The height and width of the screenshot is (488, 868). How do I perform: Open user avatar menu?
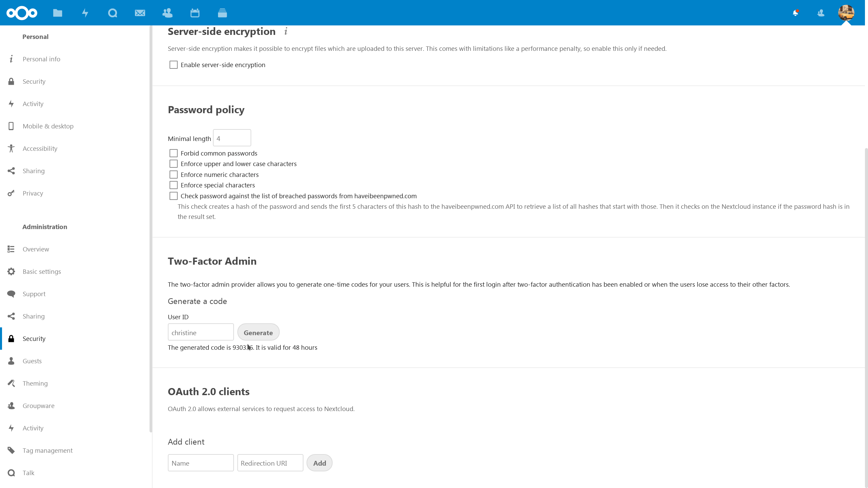[846, 13]
